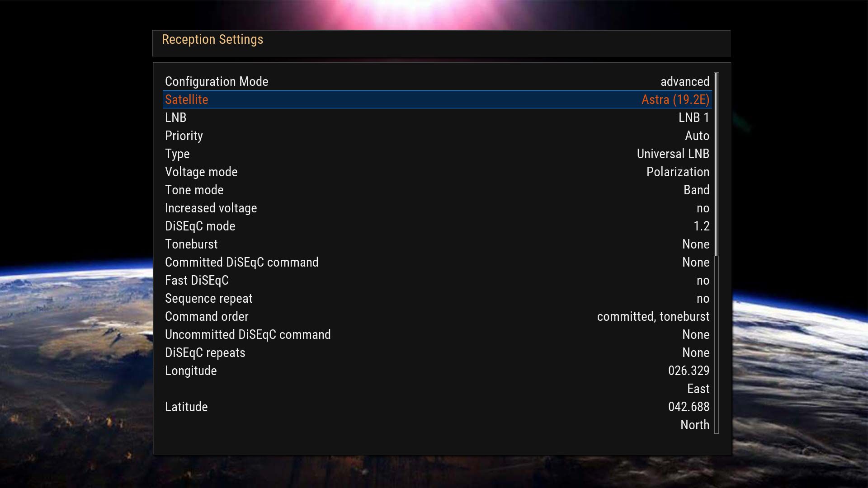
Task: Select the Command order row
Action: point(437,316)
